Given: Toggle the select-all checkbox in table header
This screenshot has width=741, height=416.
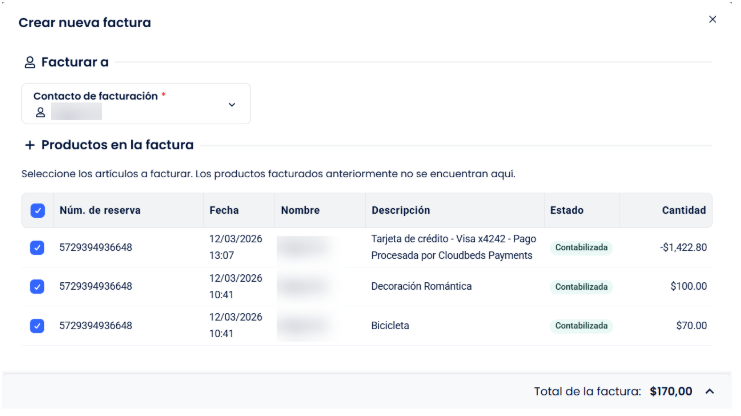Looking at the screenshot, I should 37,211.
